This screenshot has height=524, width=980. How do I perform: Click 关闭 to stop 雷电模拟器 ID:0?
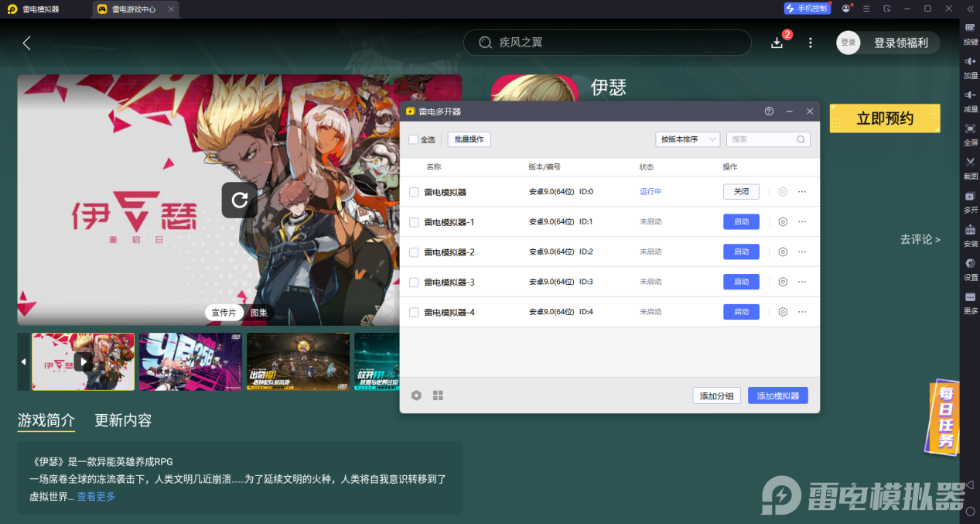741,192
